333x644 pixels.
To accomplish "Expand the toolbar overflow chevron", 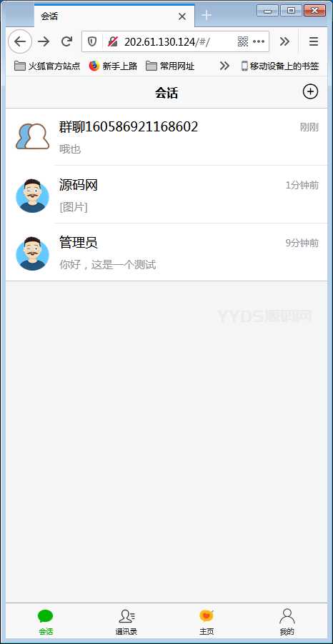I will coord(284,41).
